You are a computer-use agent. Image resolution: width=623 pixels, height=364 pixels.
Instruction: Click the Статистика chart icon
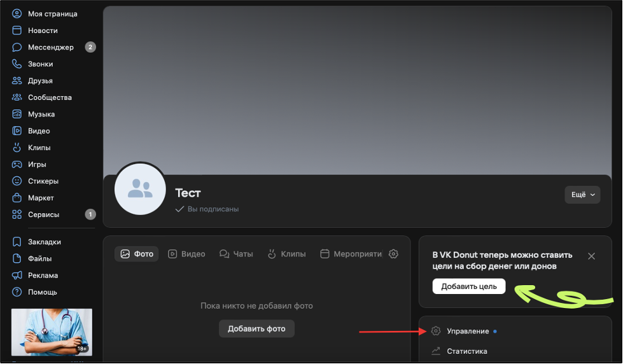click(x=436, y=351)
